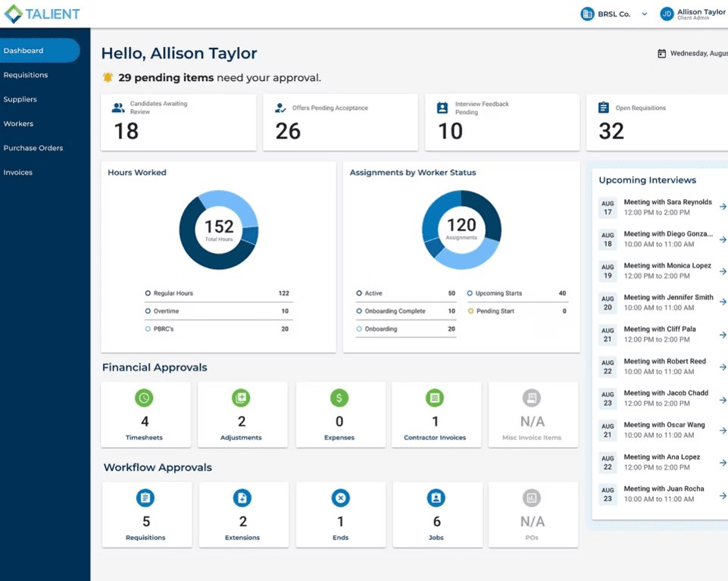This screenshot has width=728, height=581.
Task: Select 'Meeting with Ana Lopez' text
Action: pyautogui.click(x=661, y=457)
